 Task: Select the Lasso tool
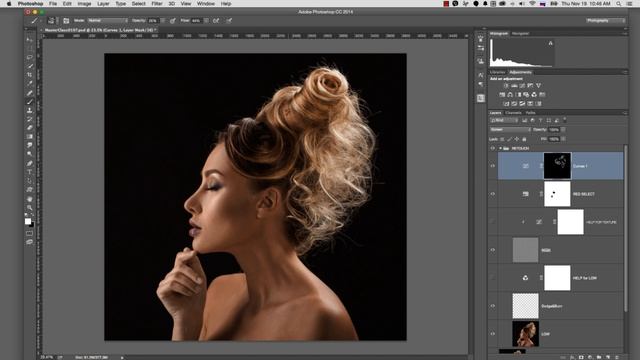pyautogui.click(x=29, y=57)
